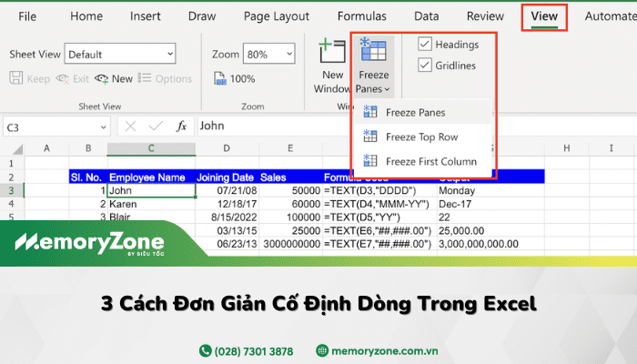Click the output cell Monday
Viewport: 637px width, 364px height.
click(490, 190)
